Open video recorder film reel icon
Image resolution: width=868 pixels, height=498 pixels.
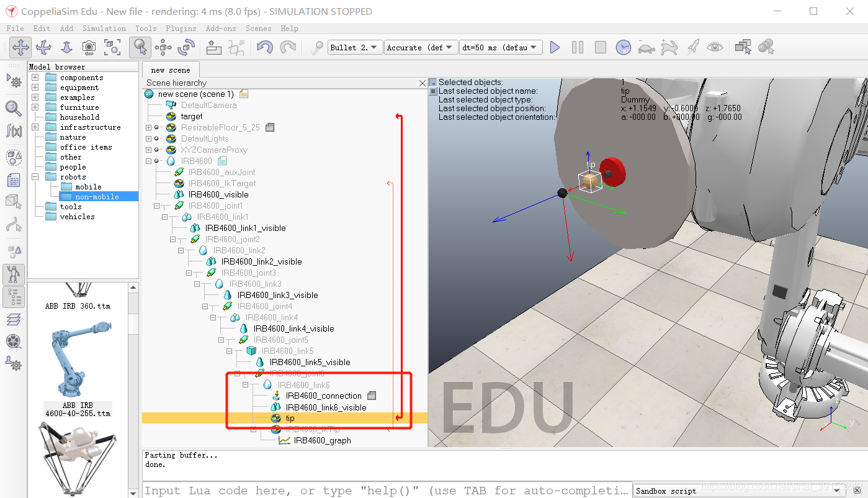14,342
